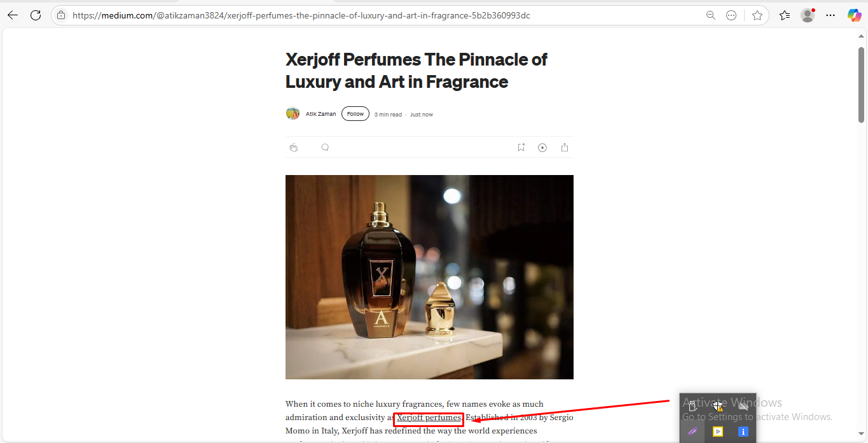The width and height of the screenshot is (868, 443).
Task: Click the perfume bottle article image
Action: point(429,277)
